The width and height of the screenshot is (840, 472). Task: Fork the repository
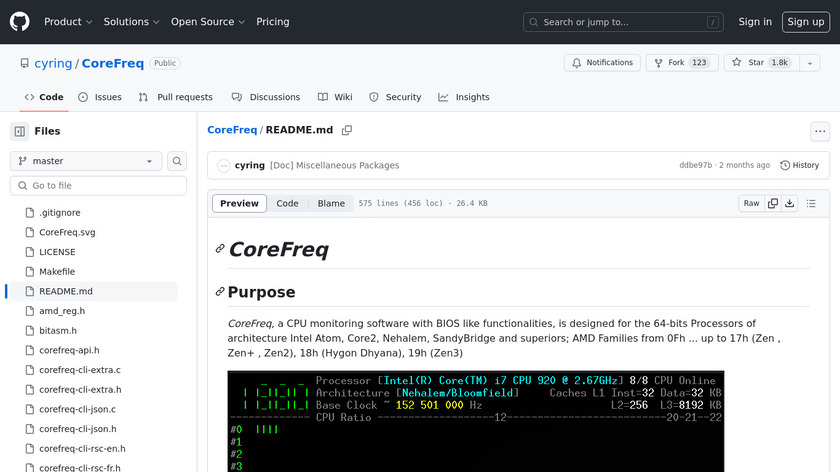(x=682, y=63)
